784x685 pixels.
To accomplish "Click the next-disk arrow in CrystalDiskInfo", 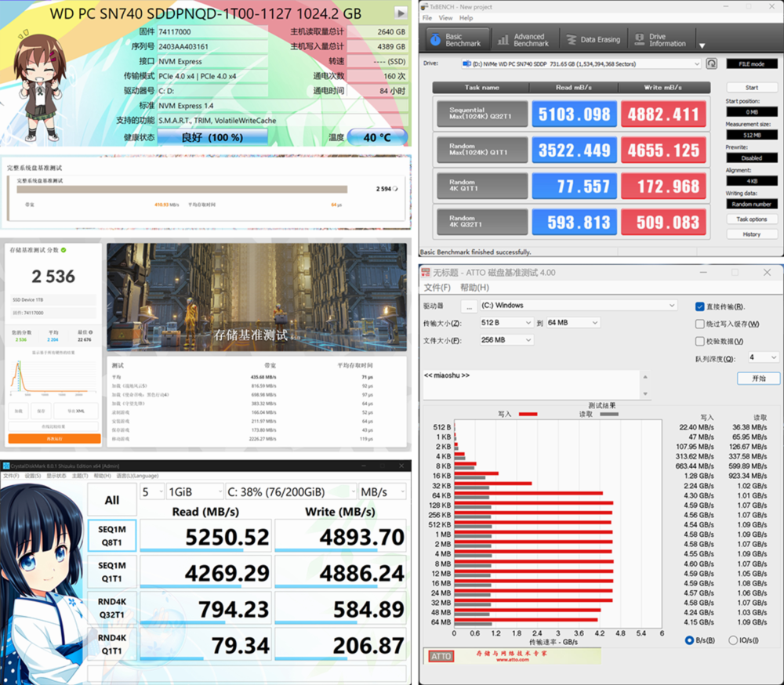I will tap(401, 13).
